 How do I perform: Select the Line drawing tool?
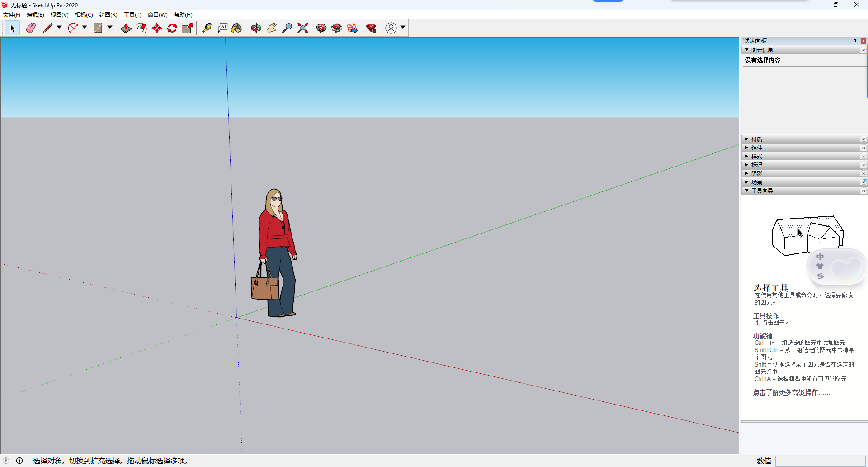(47, 28)
